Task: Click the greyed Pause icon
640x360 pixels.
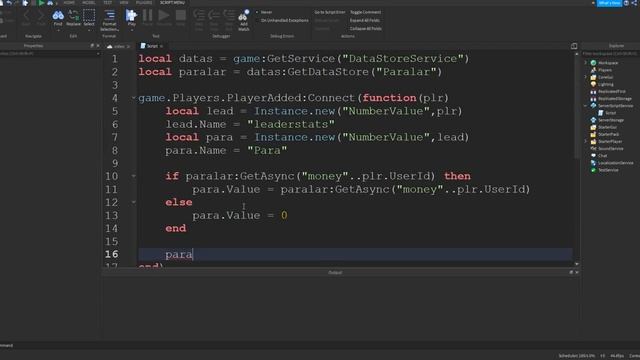Action: pos(147,16)
